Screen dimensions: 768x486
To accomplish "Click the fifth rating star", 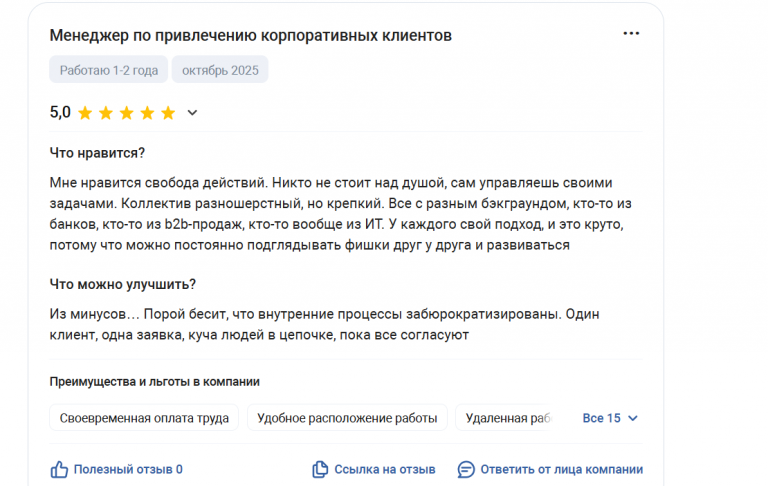I will pyautogui.click(x=168, y=113).
